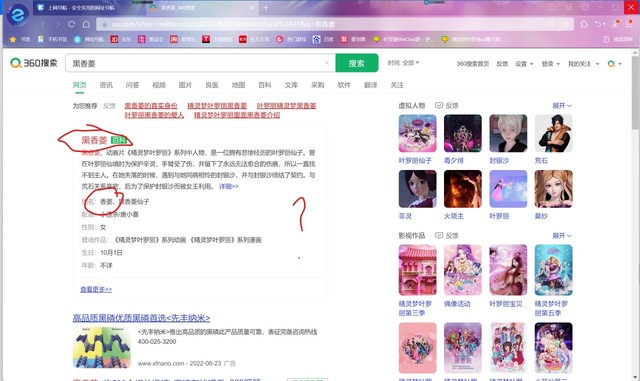640x381 pixels.
Task: Open the 东方头条 bookmark
Action: (x=253, y=39)
